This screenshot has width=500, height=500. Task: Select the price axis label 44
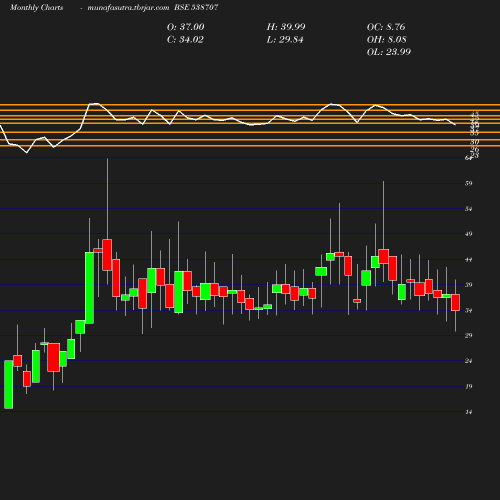click(x=469, y=260)
